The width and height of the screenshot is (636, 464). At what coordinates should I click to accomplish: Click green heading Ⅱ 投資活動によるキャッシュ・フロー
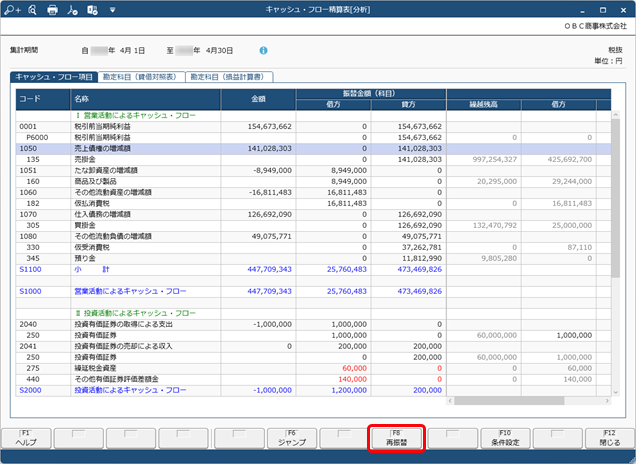coord(135,313)
